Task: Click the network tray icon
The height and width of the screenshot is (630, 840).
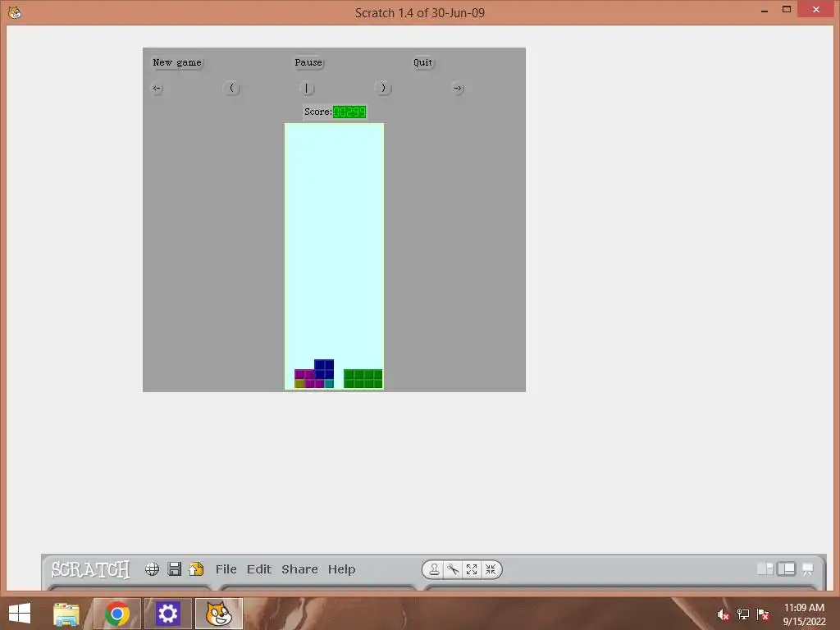Action: (x=743, y=614)
